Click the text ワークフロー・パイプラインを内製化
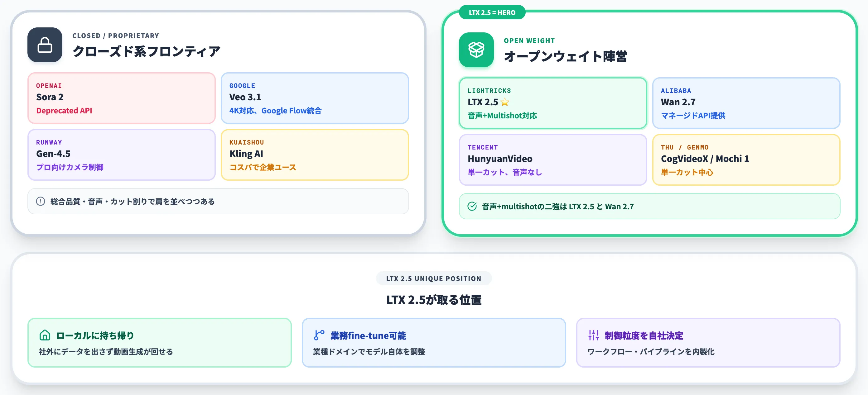Screen dimensions: 868x395 [x=651, y=352]
